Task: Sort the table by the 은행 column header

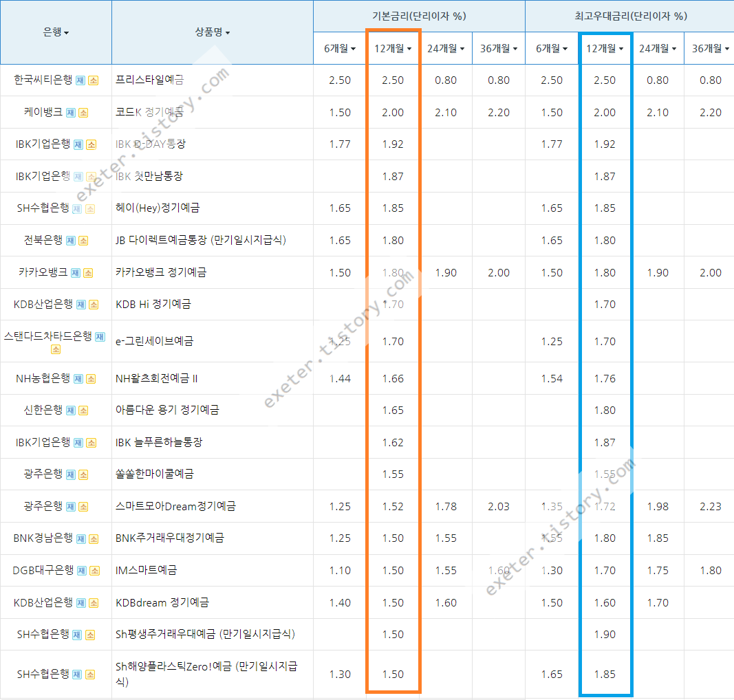Action: [x=56, y=32]
